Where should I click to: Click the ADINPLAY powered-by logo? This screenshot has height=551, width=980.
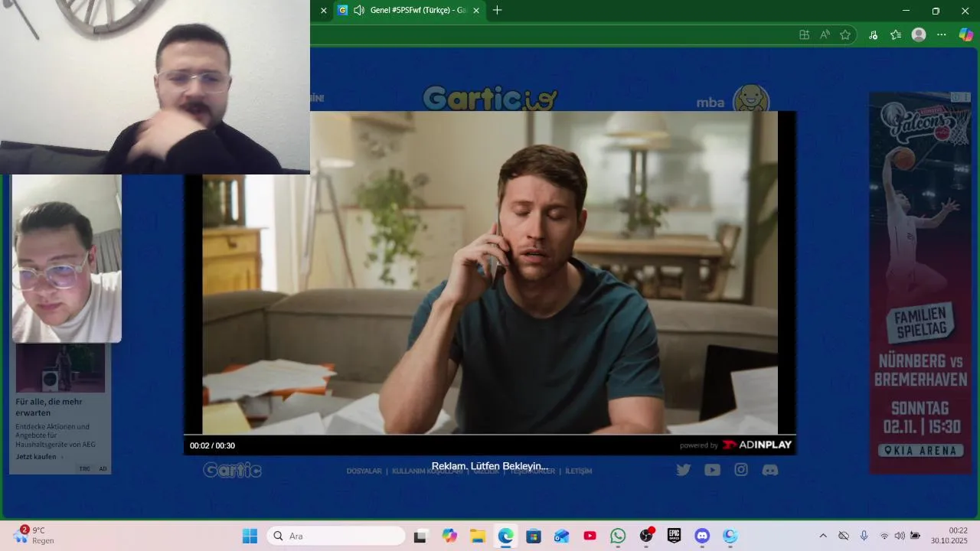pyautogui.click(x=757, y=445)
